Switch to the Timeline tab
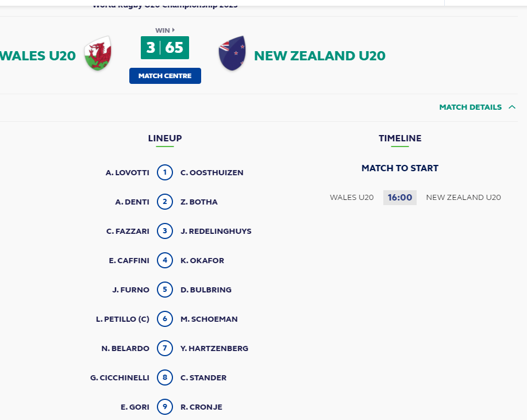Screen dimensions: 527x420 [400, 138]
